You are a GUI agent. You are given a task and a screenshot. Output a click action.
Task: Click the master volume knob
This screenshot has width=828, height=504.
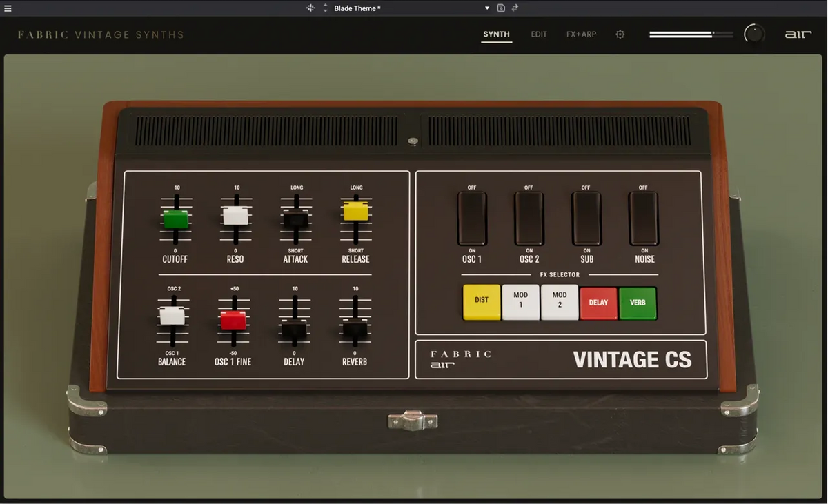[754, 34]
